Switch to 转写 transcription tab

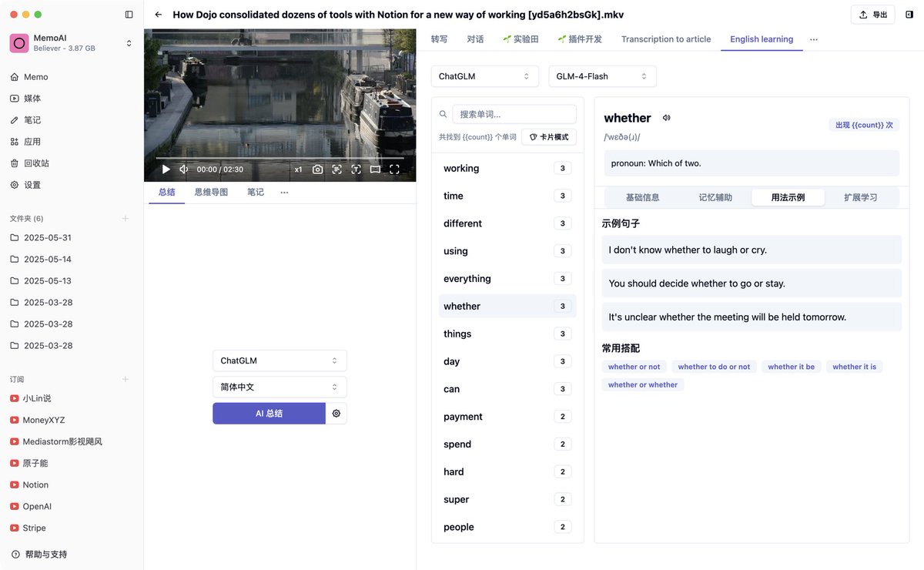coord(439,39)
